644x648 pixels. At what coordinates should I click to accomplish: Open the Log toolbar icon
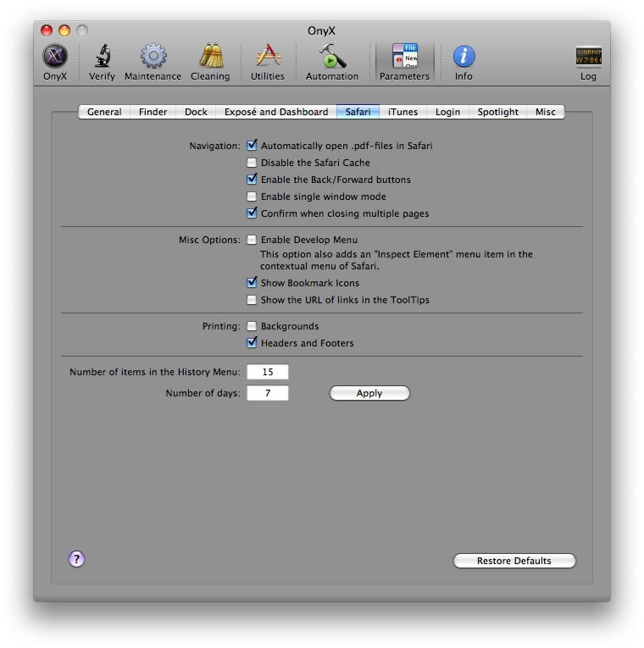click(x=589, y=57)
